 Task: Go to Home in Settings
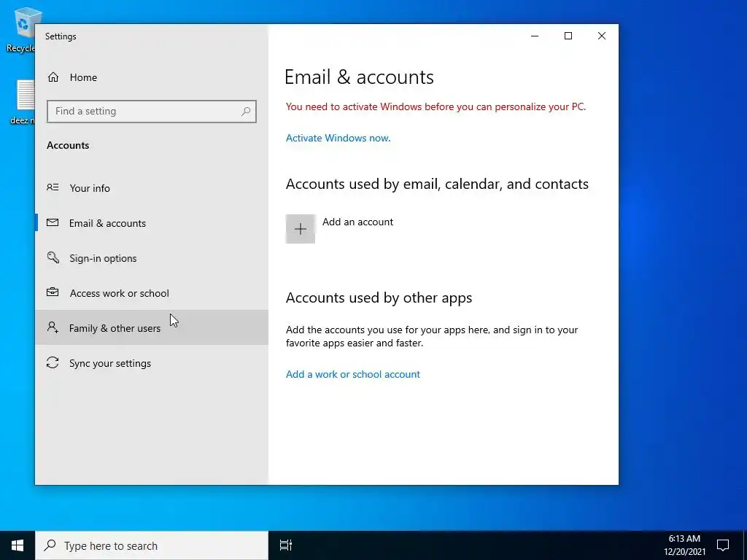point(152,77)
